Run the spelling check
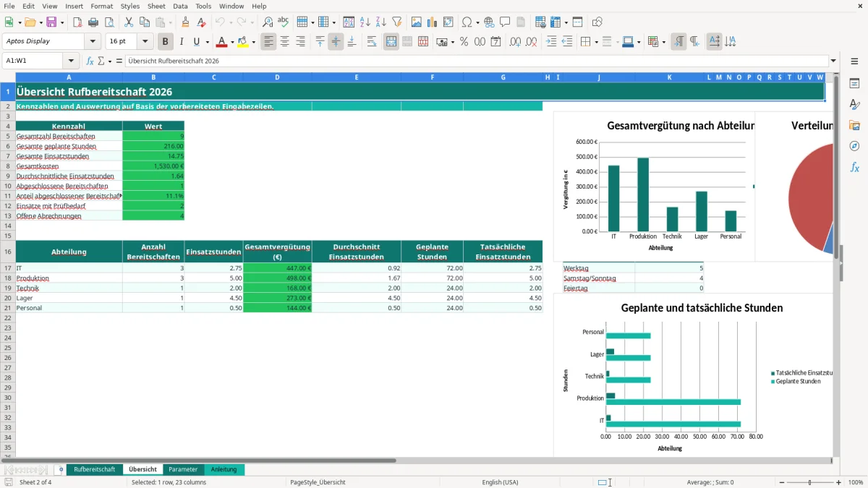Image resolution: width=868 pixels, height=488 pixels. (284, 22)
